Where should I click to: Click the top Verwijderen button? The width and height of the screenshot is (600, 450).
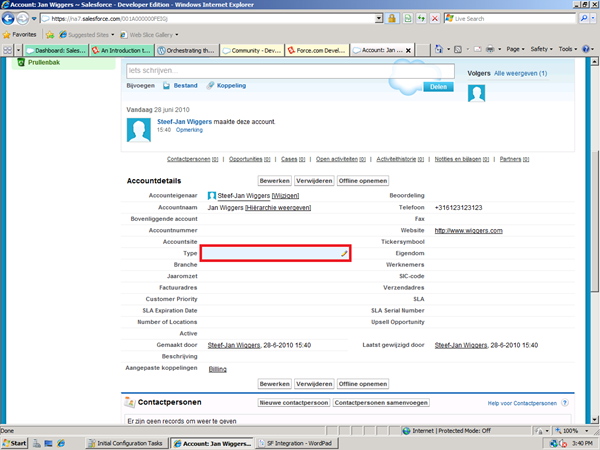click(314, 181)
